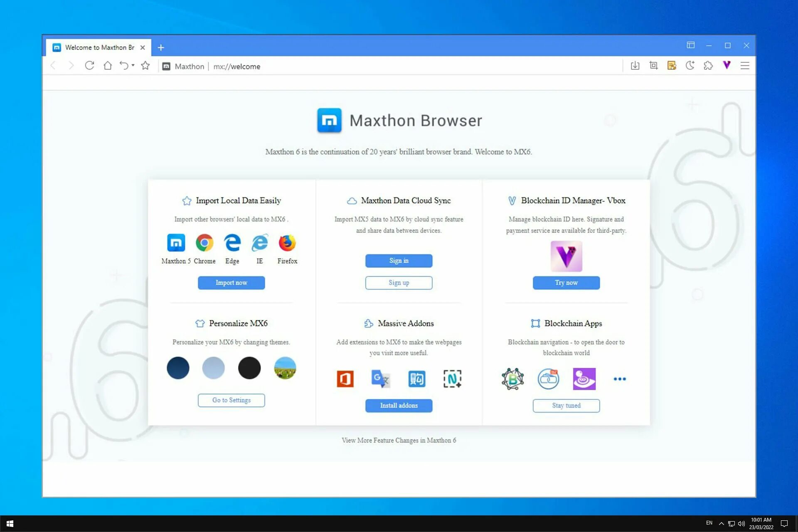Select the landscape theme color swatch
This screenshot has height=532, width=798.
coord(284,367)
